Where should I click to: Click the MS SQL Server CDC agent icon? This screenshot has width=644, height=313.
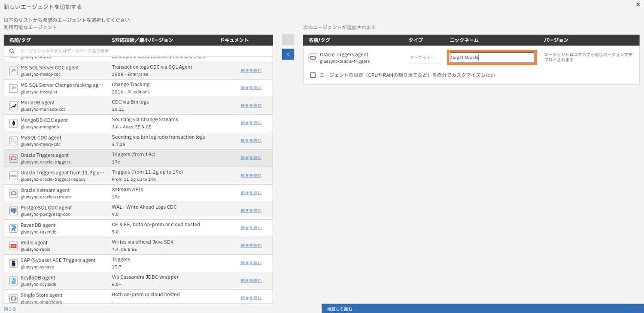click(x=13, y=70)
